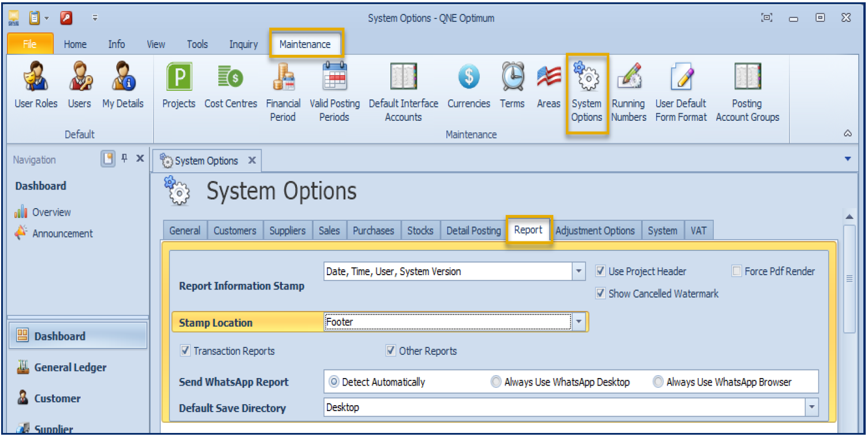The width and height of the screenshot is (868, 437).
Task: Click the red key quick-access icon
Action: tap(66, 18)
